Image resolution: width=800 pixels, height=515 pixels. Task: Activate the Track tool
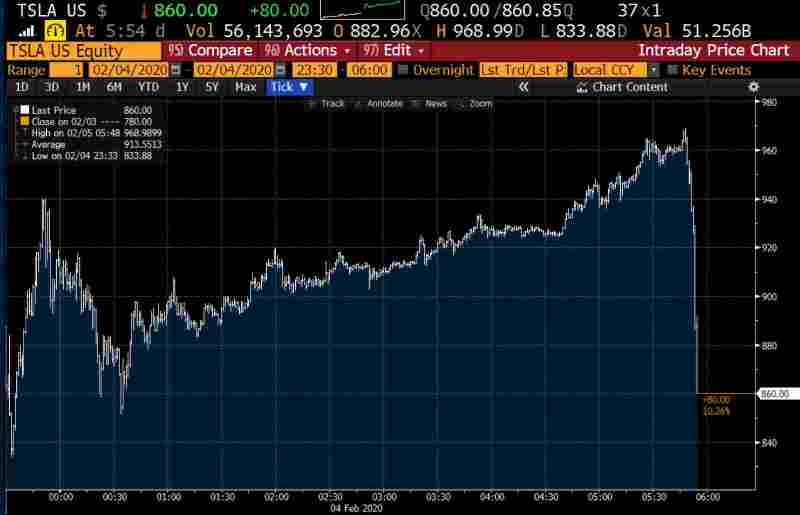pos(327,104)
